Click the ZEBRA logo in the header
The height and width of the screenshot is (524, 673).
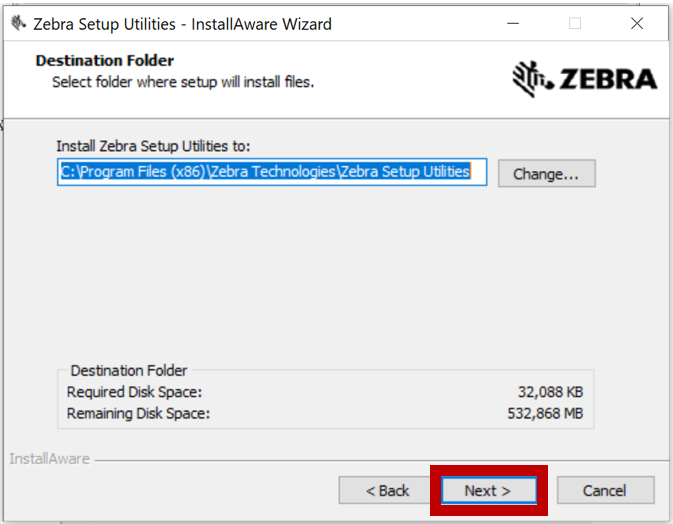pos(585,78)
